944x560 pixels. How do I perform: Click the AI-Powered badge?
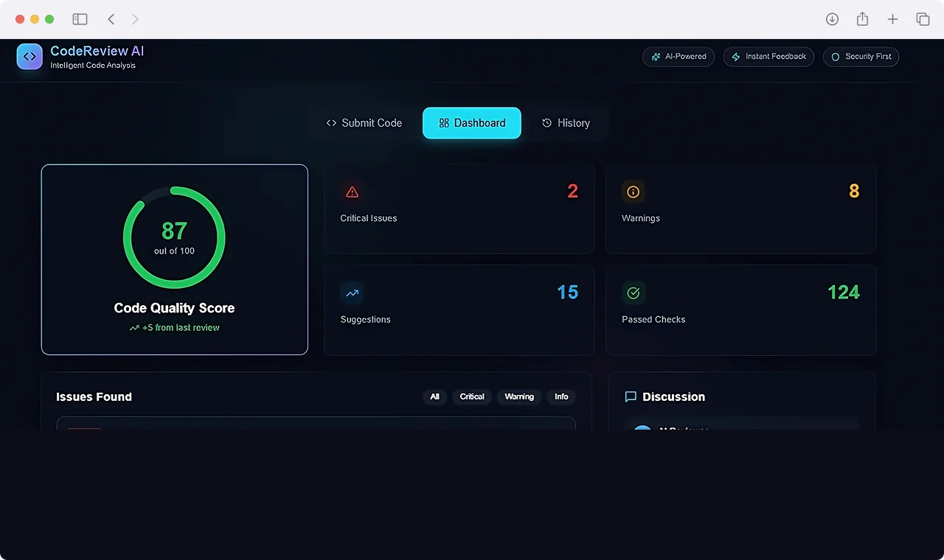click(678, 57)
